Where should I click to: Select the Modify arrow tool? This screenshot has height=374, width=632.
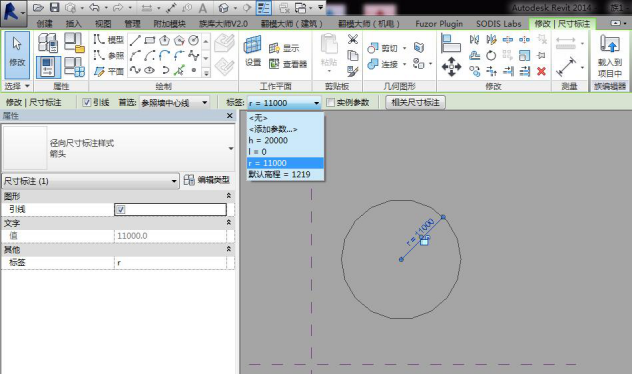click(x=17, y=54)
